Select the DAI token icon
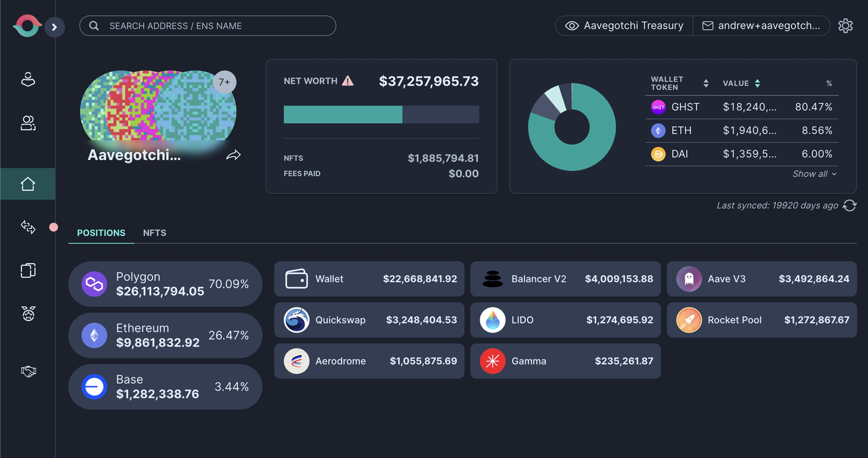Image resolution: width=868 pixels, height=458 pixels. 659,154
